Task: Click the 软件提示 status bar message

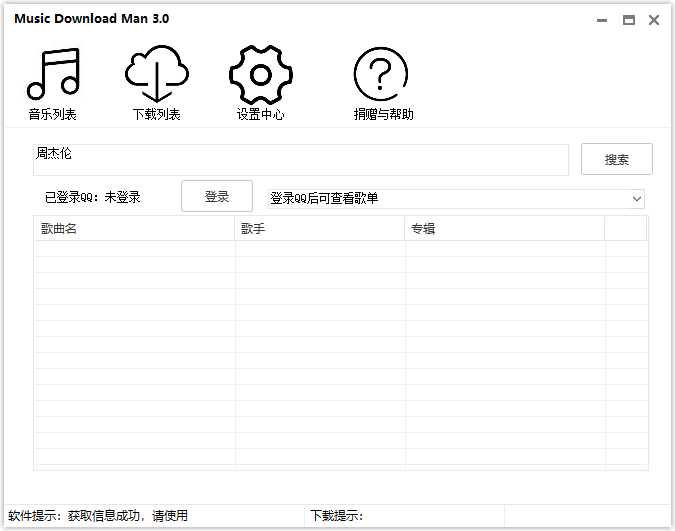Action: [98, 516]
